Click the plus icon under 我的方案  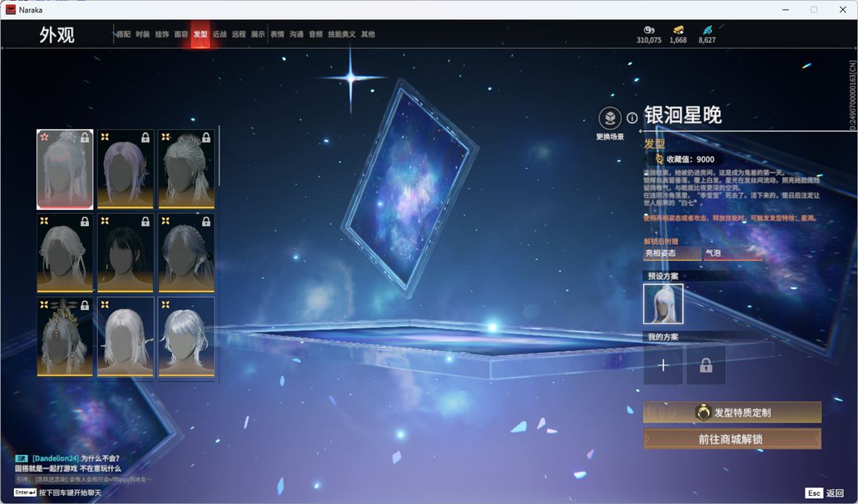click(x=663, y=365)
